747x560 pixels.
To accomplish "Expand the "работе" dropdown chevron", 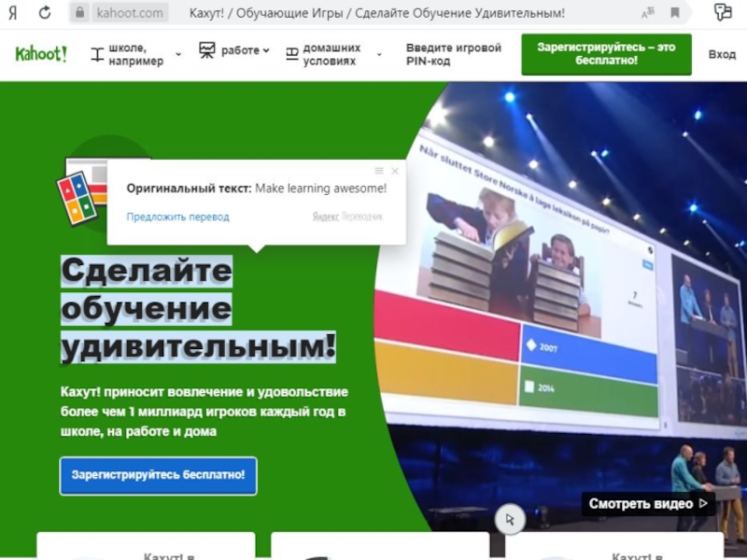I will 266,50.
